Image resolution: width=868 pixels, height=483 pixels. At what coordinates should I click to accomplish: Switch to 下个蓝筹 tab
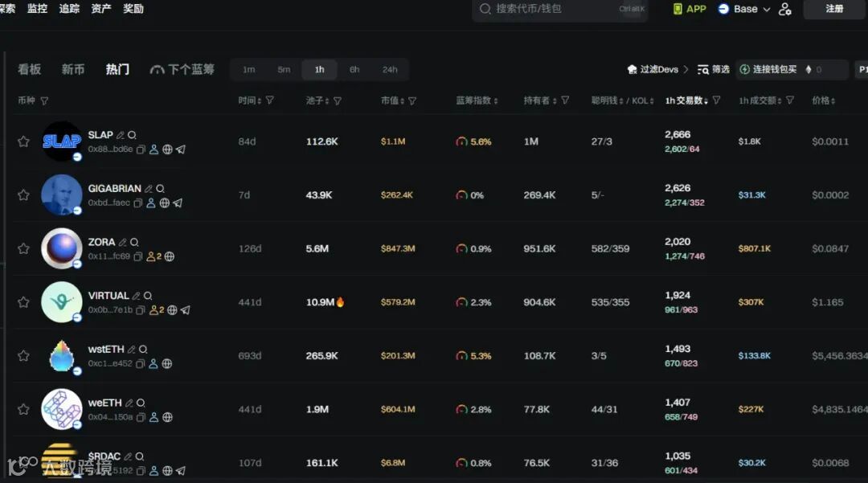click(182, 69)
